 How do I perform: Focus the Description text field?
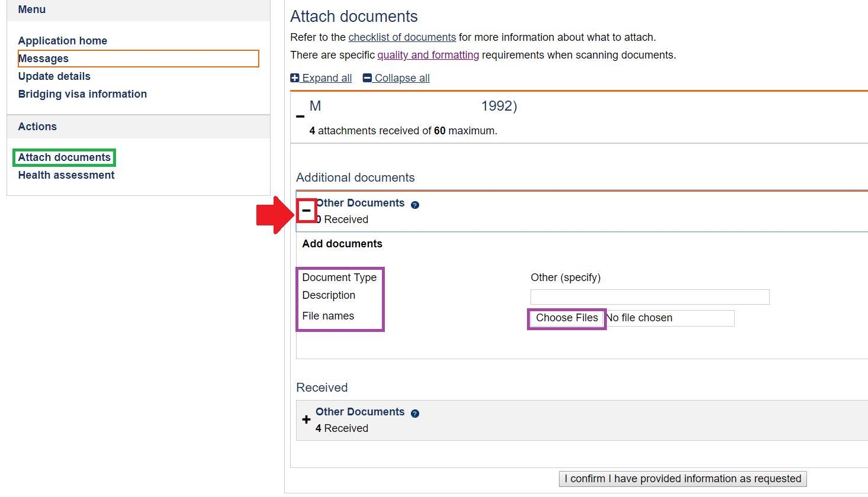(x=650, y=297)
